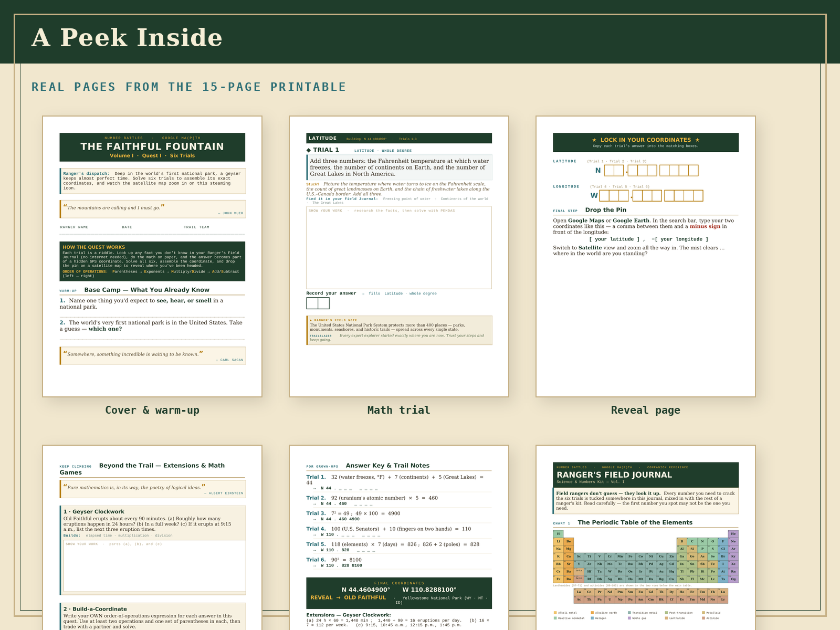
Task: Click the 'Reveal page' caption
Action: pyautogui.click(x=646, y=410)
